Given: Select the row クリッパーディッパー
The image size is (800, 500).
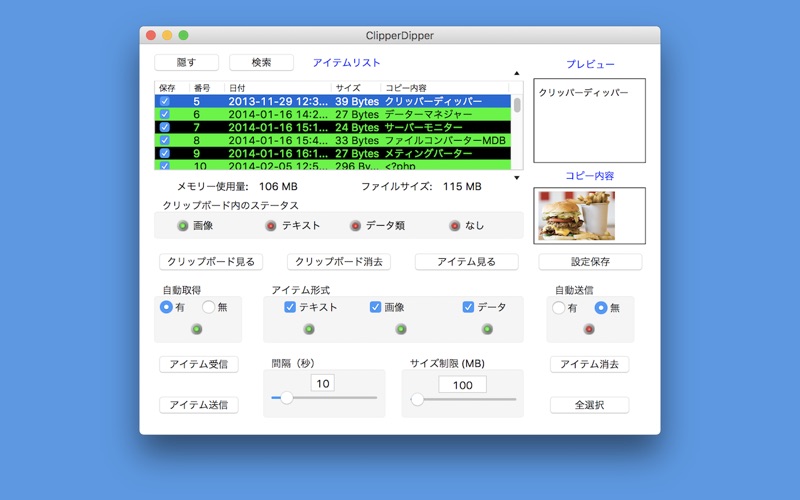Looking at the screenshot, I should click(x=333, y=101).
